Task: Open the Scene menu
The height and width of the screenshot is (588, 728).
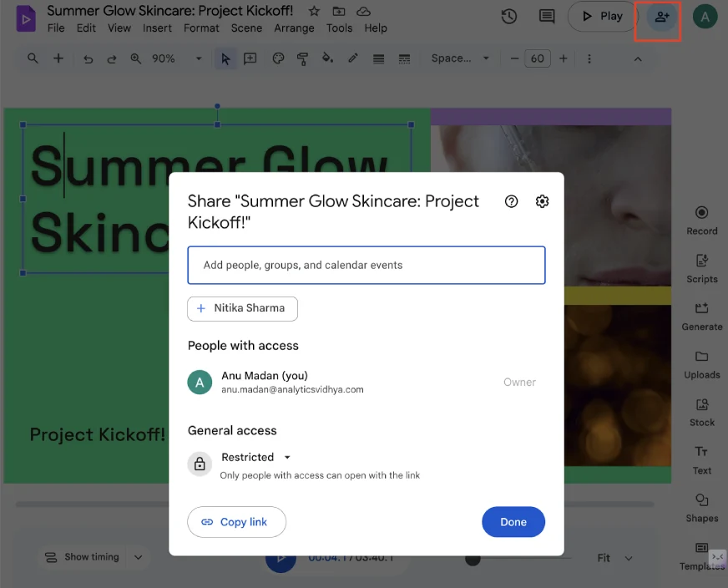Action: pos(246,28)
